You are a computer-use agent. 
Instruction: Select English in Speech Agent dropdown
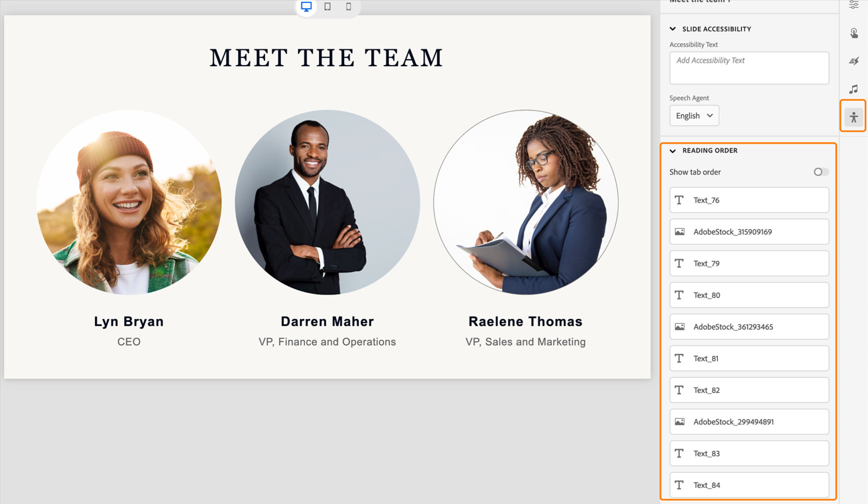coord(693,116)
